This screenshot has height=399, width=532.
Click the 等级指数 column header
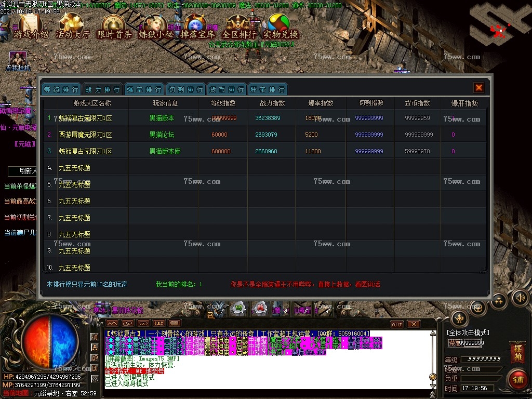pos(223,103)
